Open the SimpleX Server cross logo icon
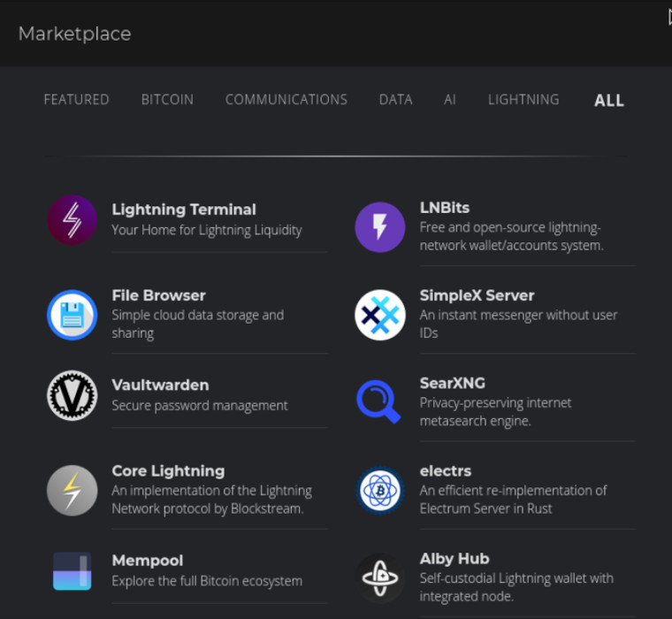Screen dimensions: 672x619 click(x=380, y=315)
